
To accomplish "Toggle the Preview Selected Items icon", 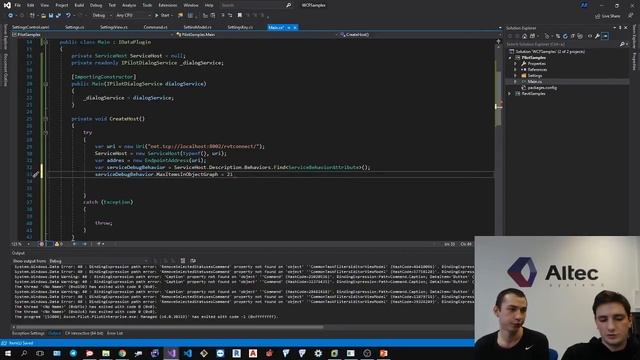I will (605, 36).
